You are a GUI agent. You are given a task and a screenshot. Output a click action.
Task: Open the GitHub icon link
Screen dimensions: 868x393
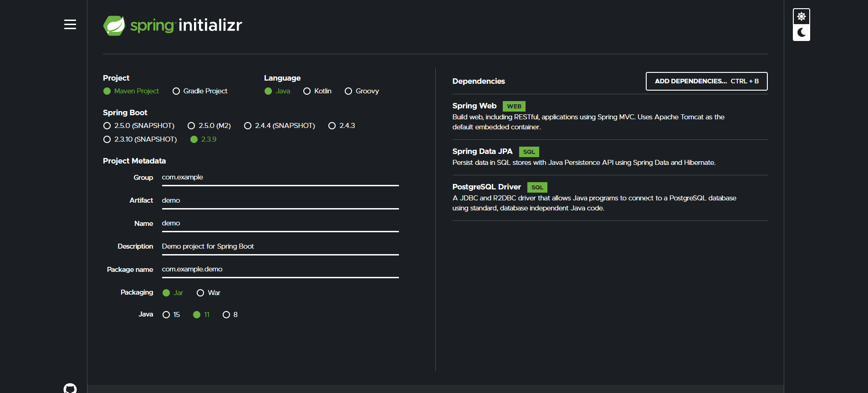(70, 388)
